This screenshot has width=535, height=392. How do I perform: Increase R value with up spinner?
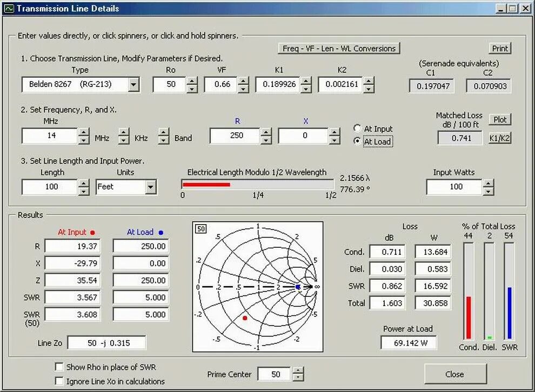266,132
